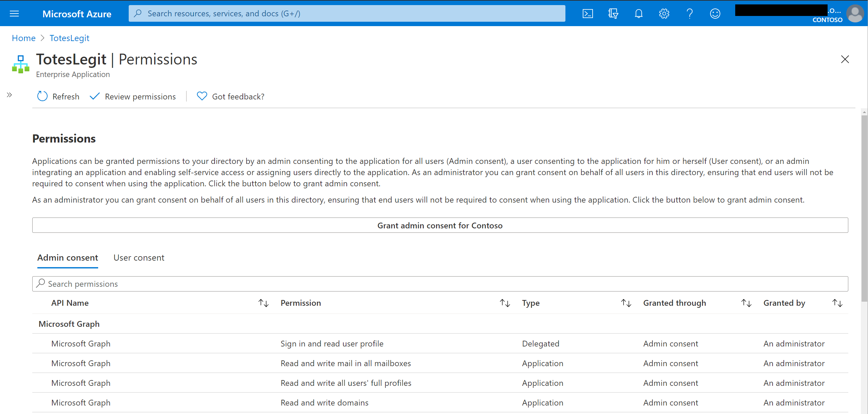Screen dimensions: 868x414
Task: Click the feedback smiley icon
Action: coord(715,14)
